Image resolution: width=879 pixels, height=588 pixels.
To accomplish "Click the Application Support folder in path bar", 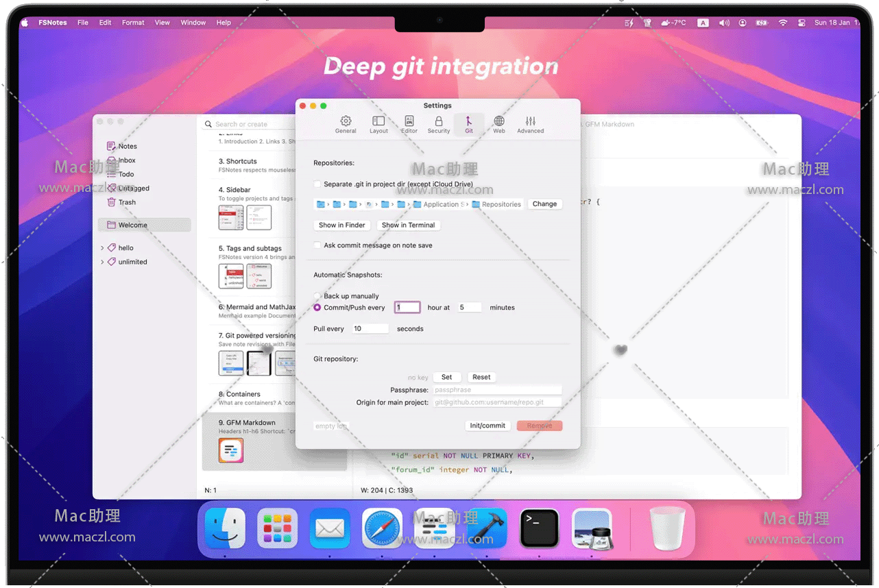I will pyautogui.click(x=439, y=204).
